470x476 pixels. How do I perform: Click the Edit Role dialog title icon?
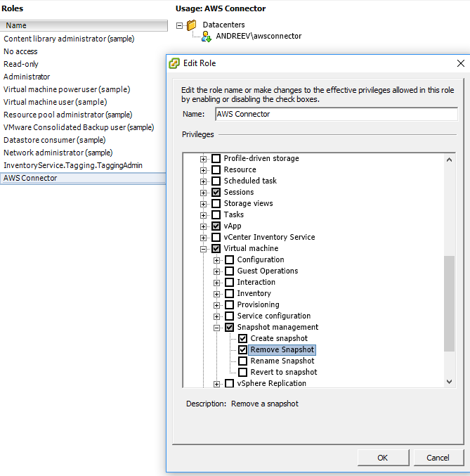(x=174, y=63)
